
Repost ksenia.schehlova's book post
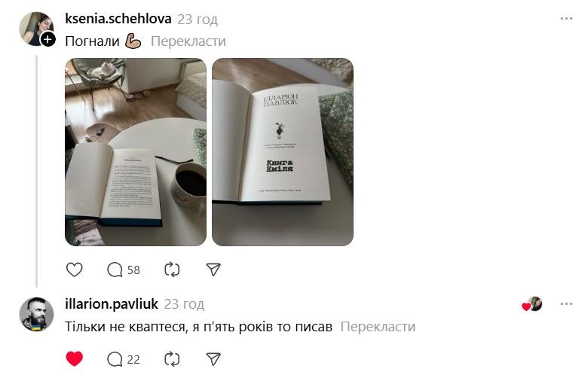point(172,270)
